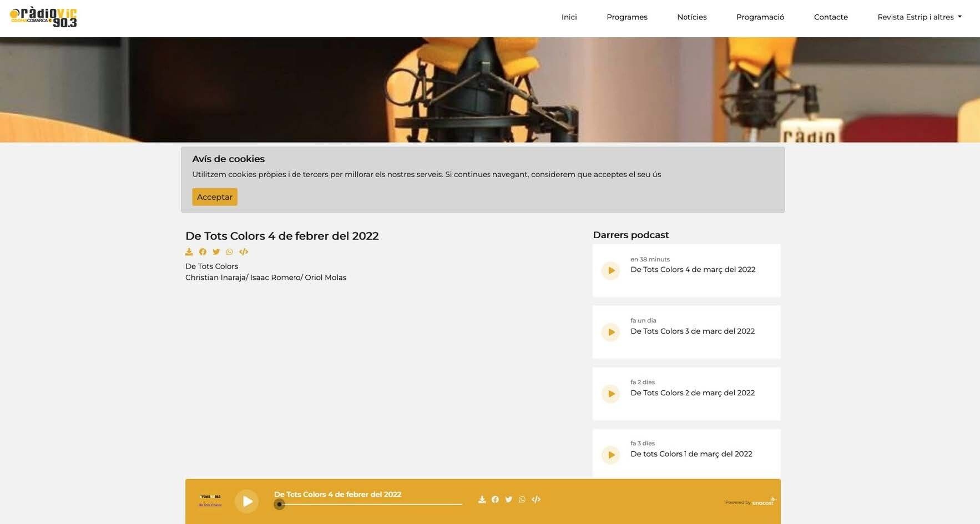
Task: Open the Programes menu item
Action: (x=627, y=17)
